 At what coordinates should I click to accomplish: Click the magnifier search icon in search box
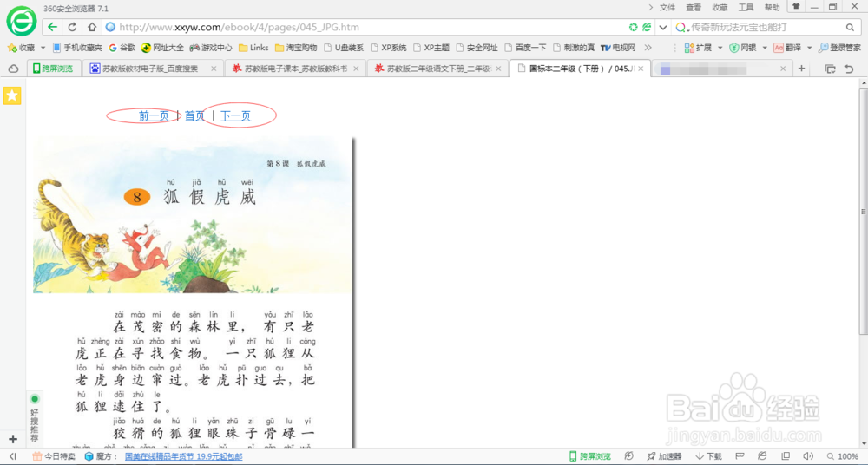850,27
